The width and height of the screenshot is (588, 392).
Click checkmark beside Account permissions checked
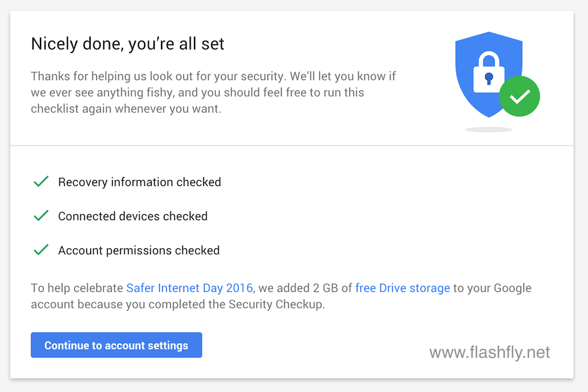coord(41,250)
